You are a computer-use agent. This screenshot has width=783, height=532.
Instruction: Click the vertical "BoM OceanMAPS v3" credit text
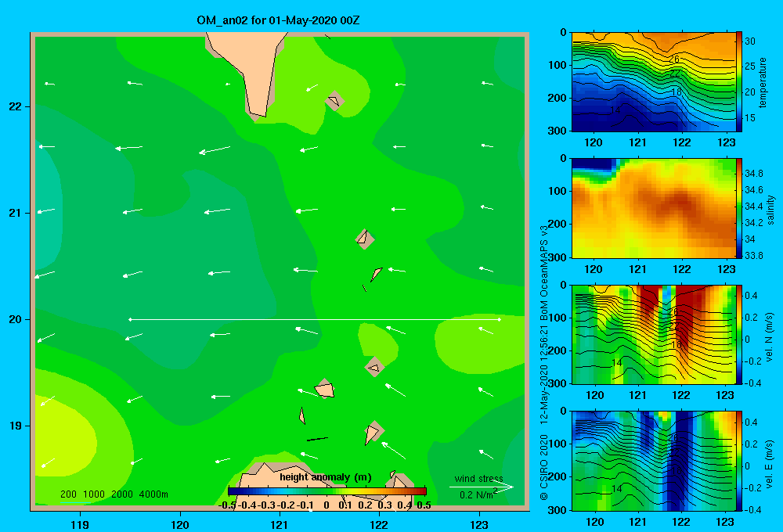544,272
